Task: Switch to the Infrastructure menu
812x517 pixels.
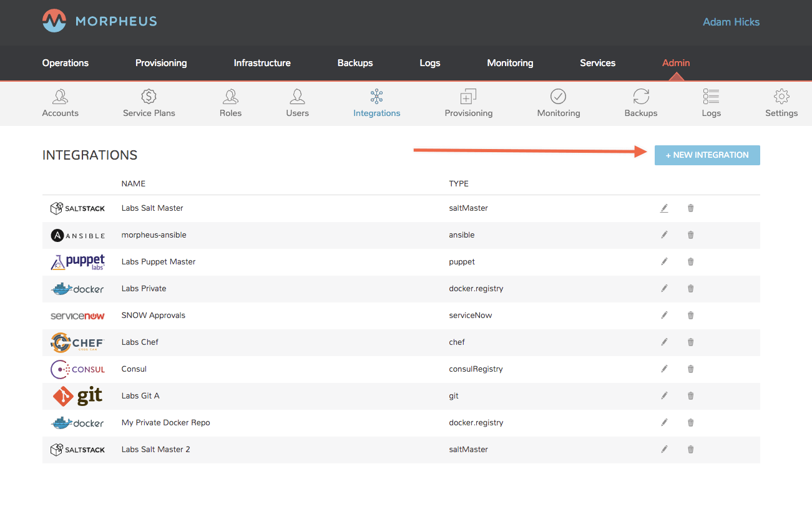Action: tap(262, 63)
